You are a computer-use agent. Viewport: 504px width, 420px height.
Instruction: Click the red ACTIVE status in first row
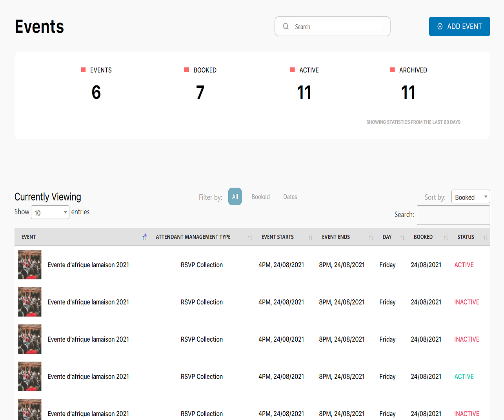[464, 265]
